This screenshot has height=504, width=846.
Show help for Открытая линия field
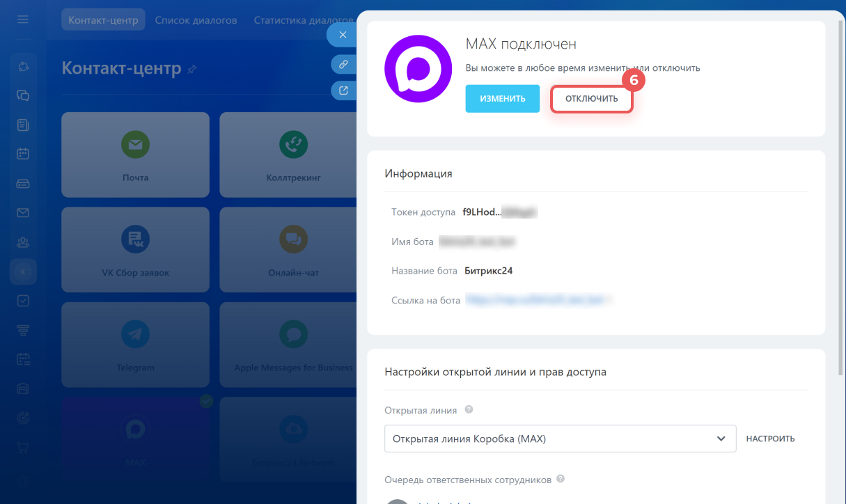pos(469,409)
